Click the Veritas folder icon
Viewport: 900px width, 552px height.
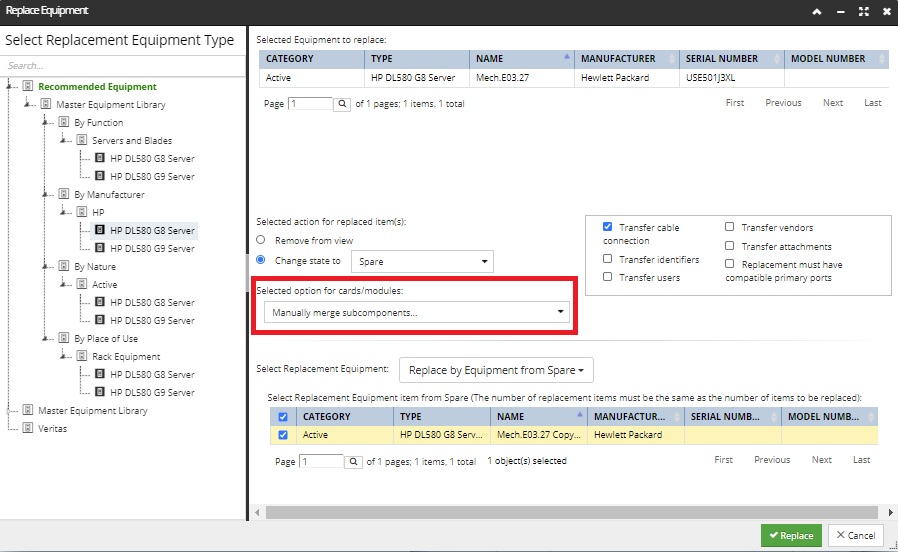click(28, 428)
